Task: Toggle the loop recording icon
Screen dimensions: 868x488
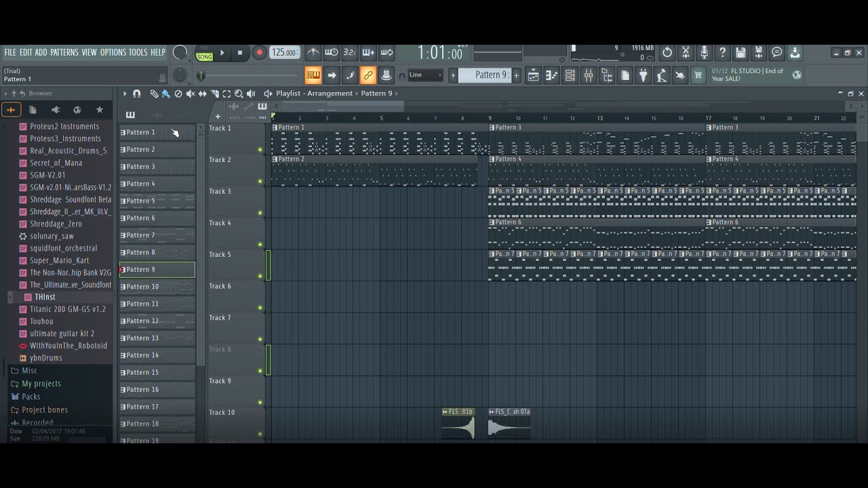Action: 387,53
